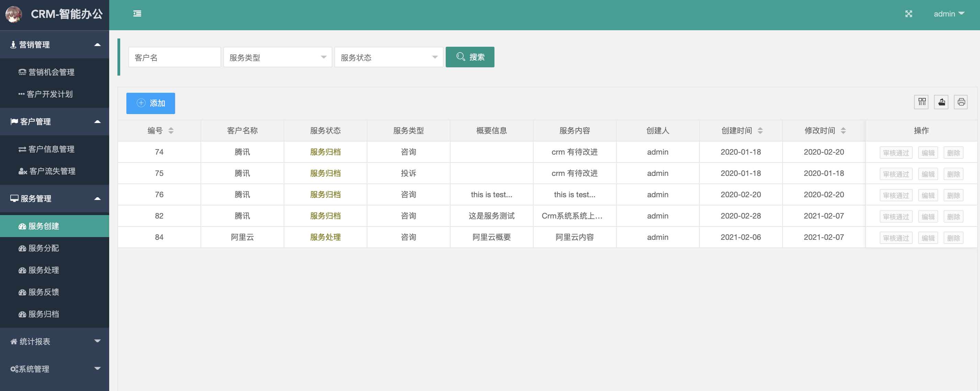Click the 系统管理 gear icon
The width and height of the screenshot is (980, 391).
[14, 369]
